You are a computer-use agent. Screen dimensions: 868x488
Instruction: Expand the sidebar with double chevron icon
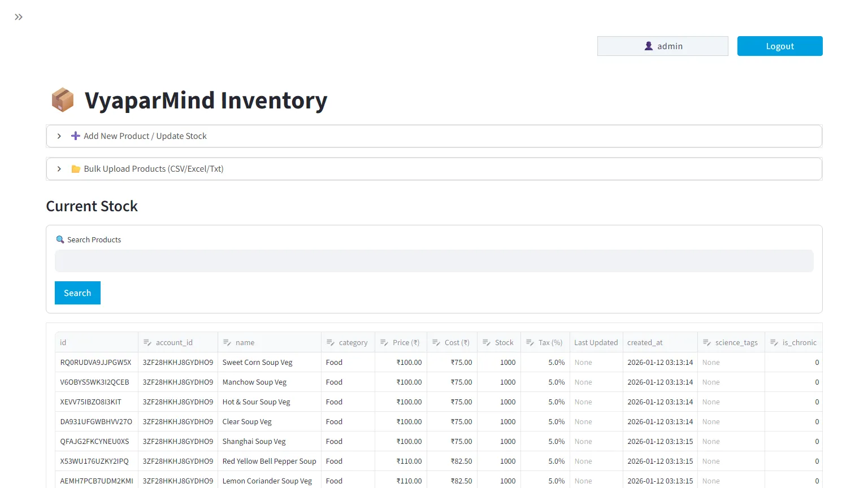[x=19, y=17]
